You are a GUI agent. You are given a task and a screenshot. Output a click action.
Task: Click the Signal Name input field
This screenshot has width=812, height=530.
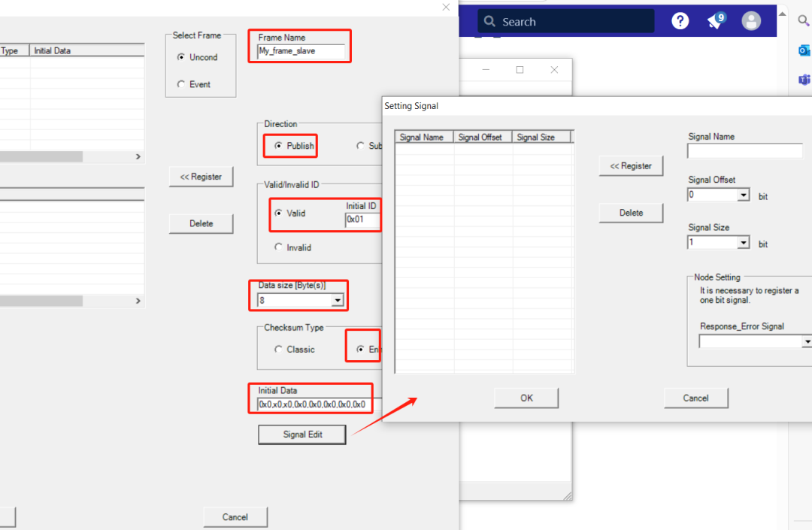(745, 150)
